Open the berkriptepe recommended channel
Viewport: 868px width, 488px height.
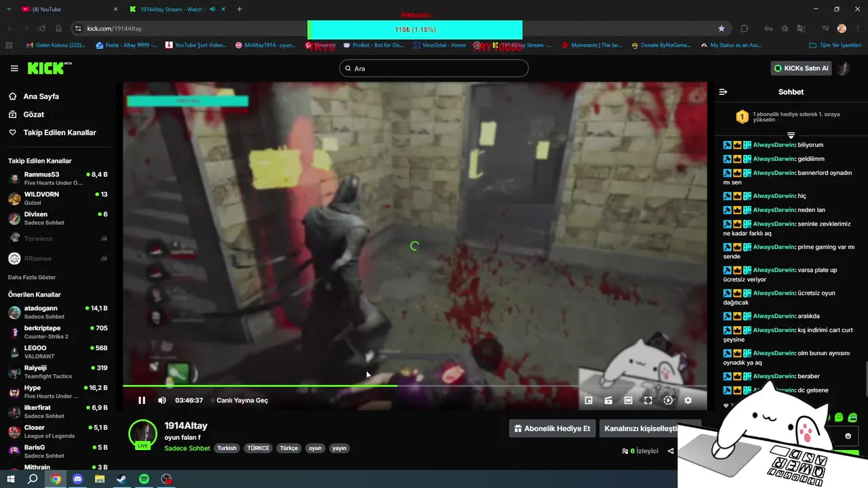58,332
